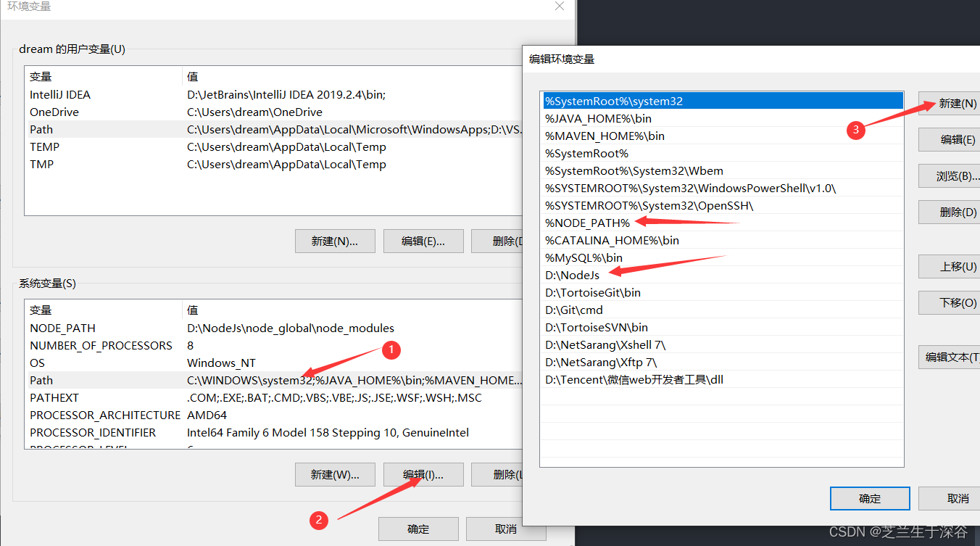Click 编辑(E)... button under user variables
This screenshot has height=546, width=980.
pyautogui.click(x=423, y=241)
